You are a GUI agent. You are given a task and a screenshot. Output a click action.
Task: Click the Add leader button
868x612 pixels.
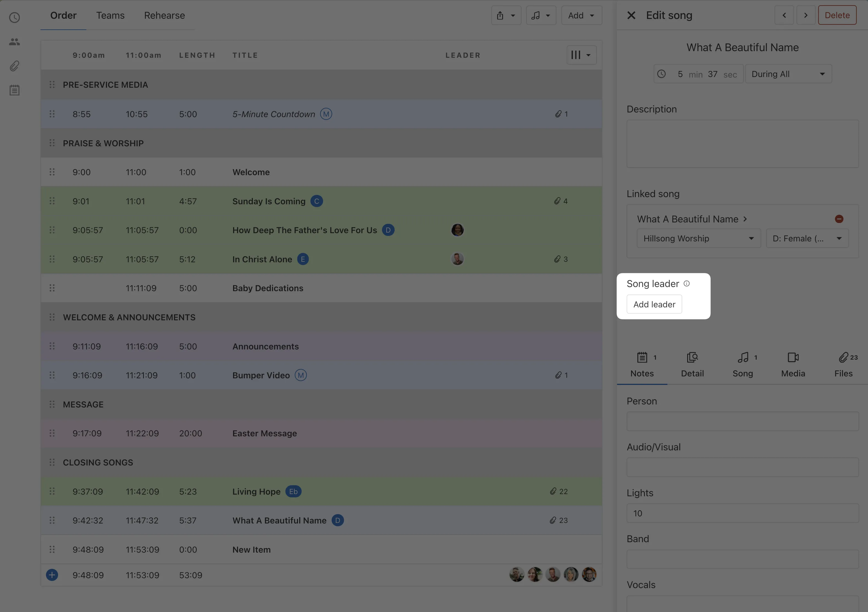pos(654,305)
